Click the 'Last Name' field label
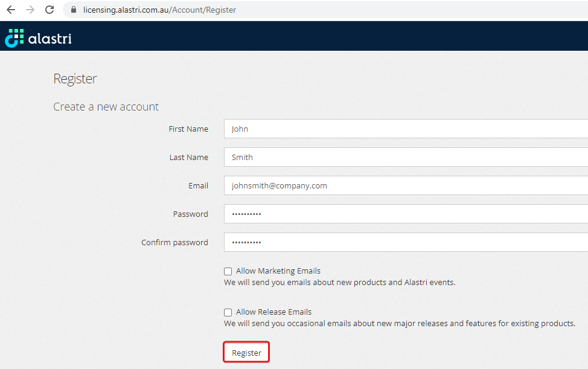The image size is (588, 369). 188,158
